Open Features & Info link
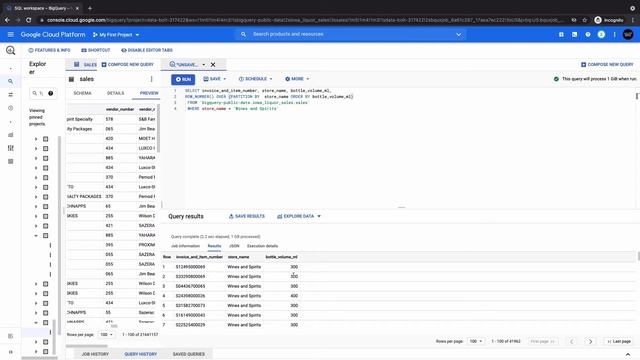The height and width of the screenshot is (360, 640). coord(49,50)
